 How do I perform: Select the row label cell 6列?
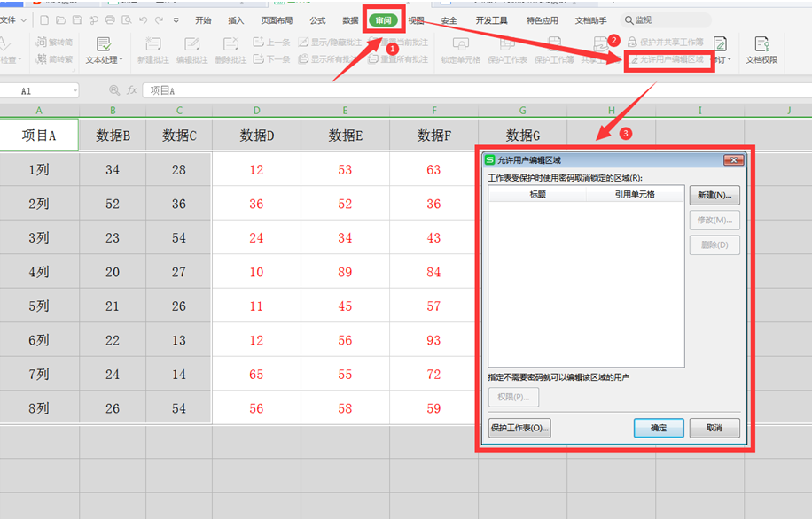(39, 340)
